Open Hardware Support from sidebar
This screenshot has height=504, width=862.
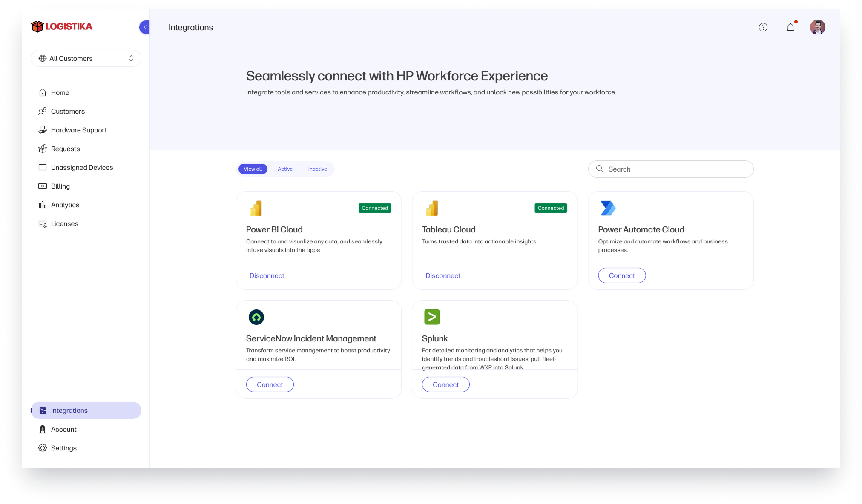[79, 130]
